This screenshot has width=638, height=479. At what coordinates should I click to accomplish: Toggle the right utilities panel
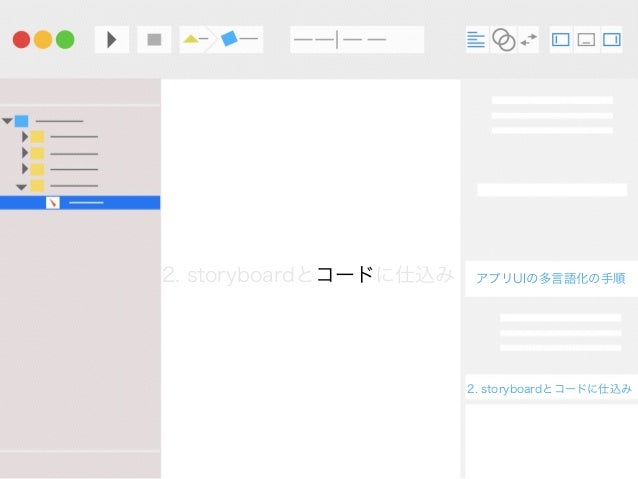[612, 39]
